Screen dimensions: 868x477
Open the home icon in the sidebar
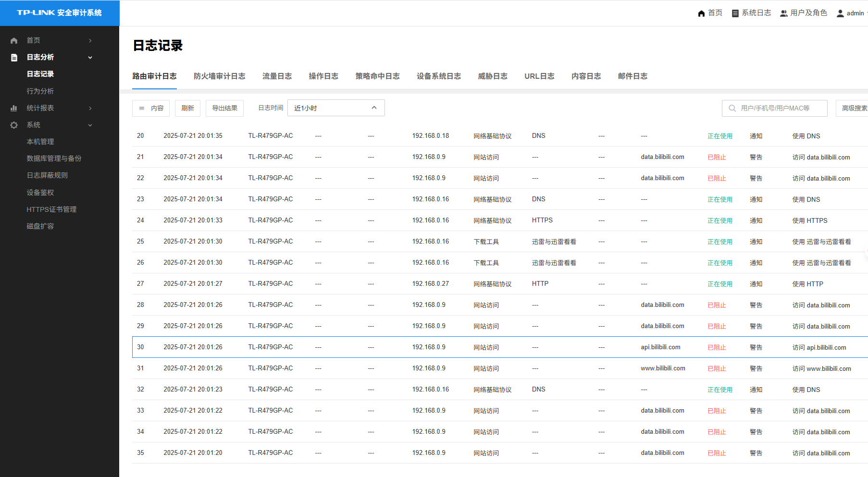click(x=13, y=40)
